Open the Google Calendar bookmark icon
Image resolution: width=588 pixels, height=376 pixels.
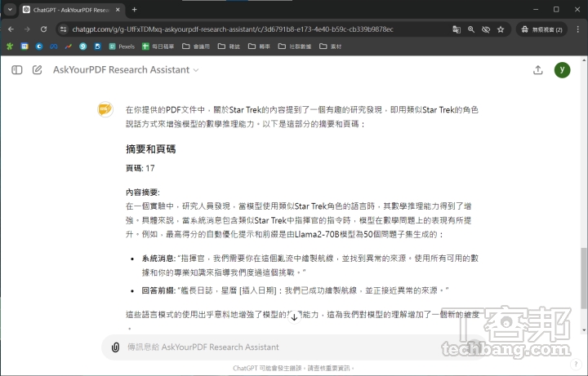pos(24,46)
